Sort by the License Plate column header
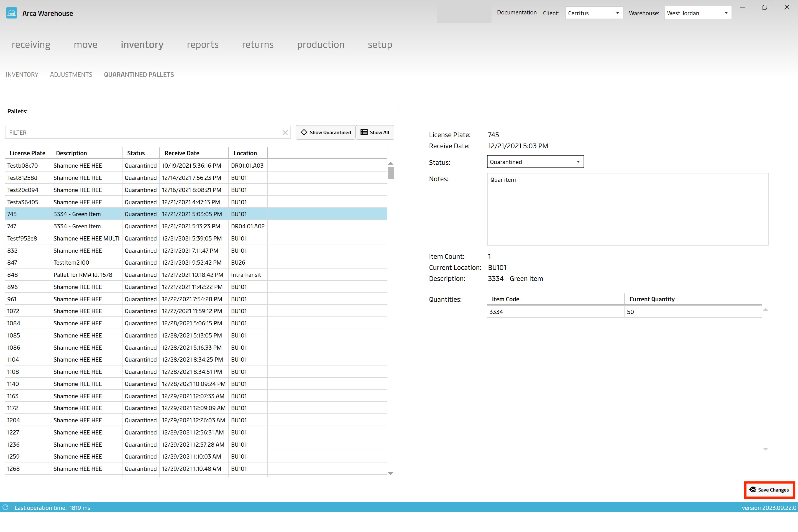The width and height of the screenshot is (798, 532). [x=27, y=153]
